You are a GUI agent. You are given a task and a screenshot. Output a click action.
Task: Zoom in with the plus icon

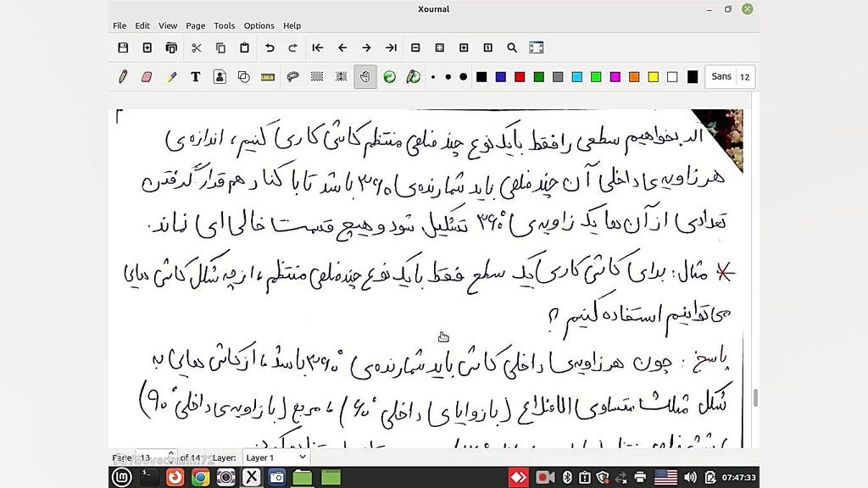point(464,47)
